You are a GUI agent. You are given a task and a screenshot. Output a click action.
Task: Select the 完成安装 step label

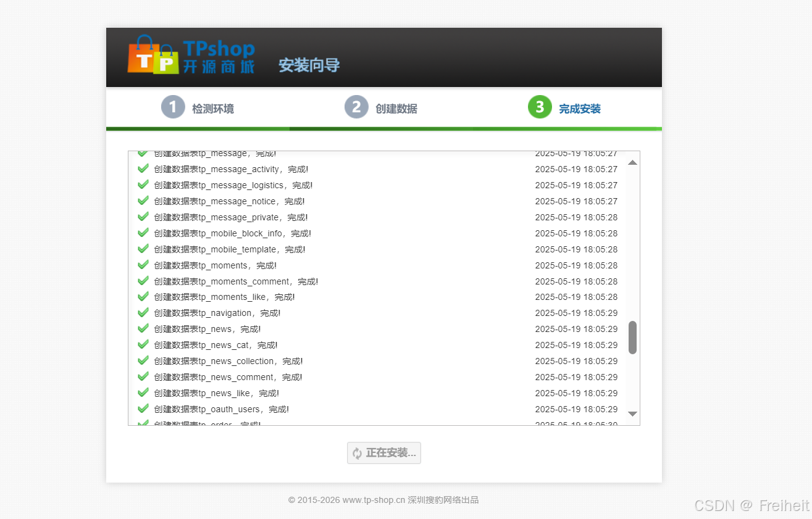click(x=580, y=109)
